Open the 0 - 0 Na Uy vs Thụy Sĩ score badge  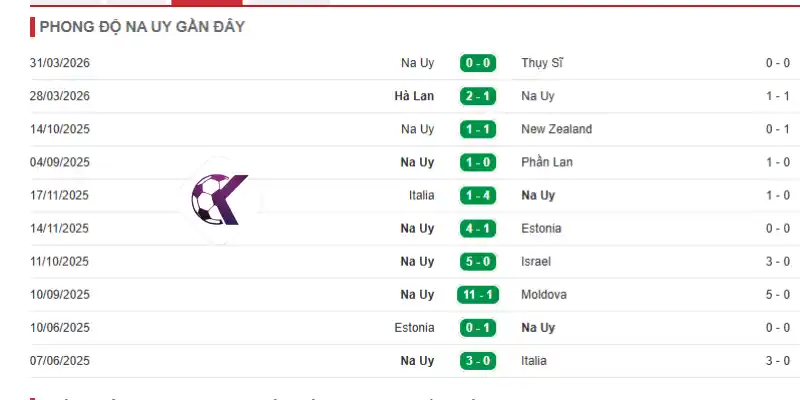[478, 63]
